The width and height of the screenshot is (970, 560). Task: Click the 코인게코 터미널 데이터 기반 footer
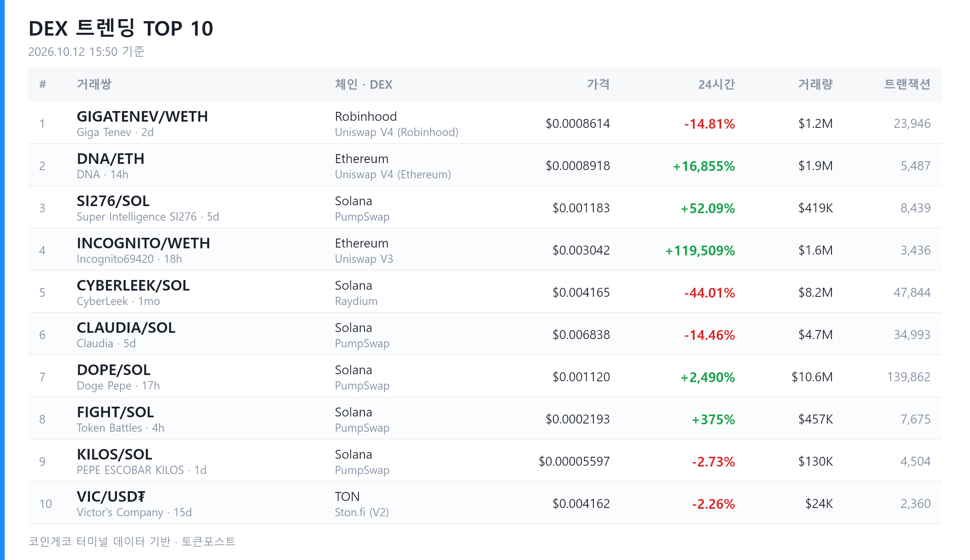(99, 542)
